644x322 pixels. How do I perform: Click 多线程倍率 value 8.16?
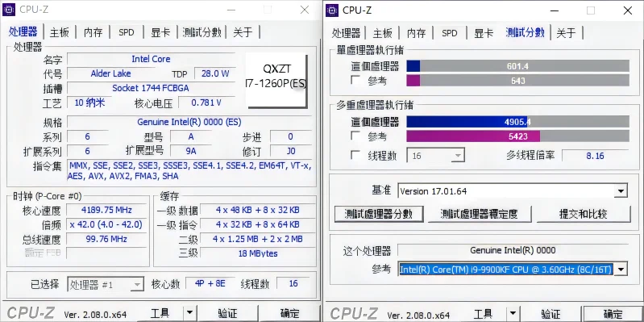click(x=595, y=156)
